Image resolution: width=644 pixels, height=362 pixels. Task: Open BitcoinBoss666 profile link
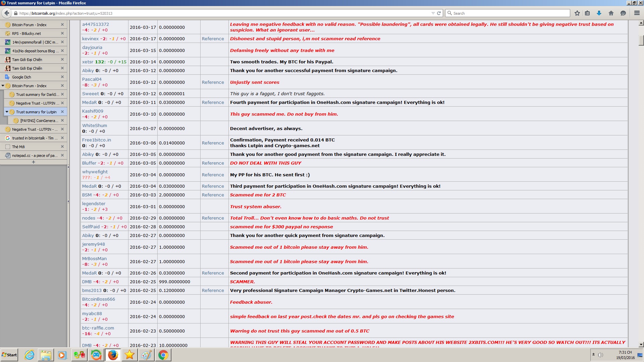pyautogui.click(x=99, y=299)
